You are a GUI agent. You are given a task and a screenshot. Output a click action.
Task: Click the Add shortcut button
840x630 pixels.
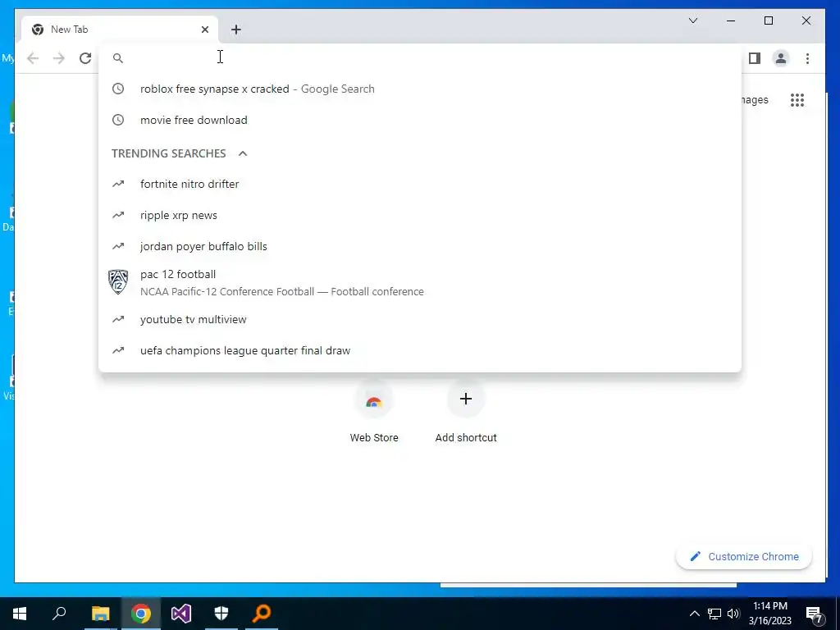coord(466,413)
